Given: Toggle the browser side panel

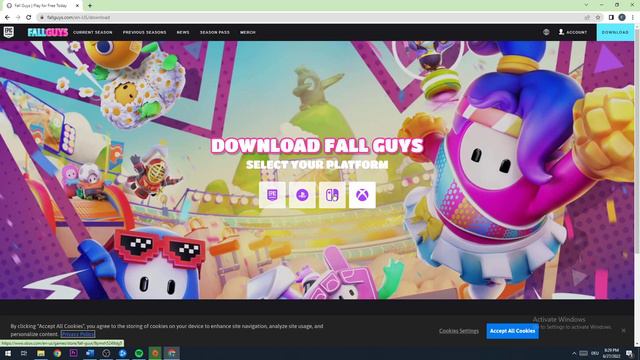Looking at the screenshot, I should click(x=611, y=17).
